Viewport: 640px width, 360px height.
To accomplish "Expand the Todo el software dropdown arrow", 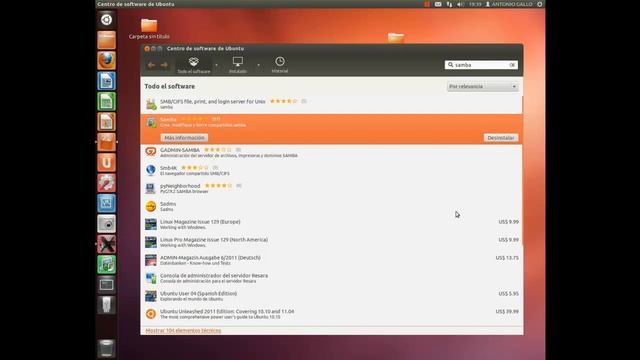I will pos(216,65).
